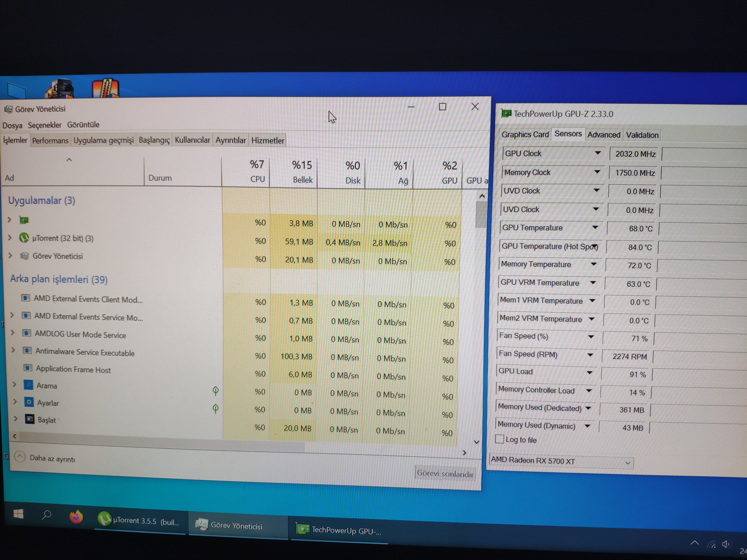Open the taskbar search magnifier
This screenshot has width=747, height=560.
[x=46, y=515]
